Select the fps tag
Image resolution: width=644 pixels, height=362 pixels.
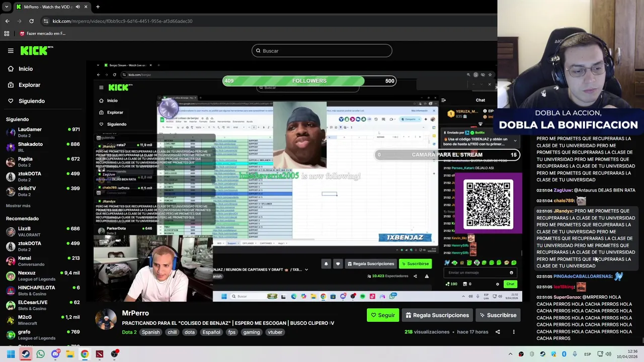point(232,332)
